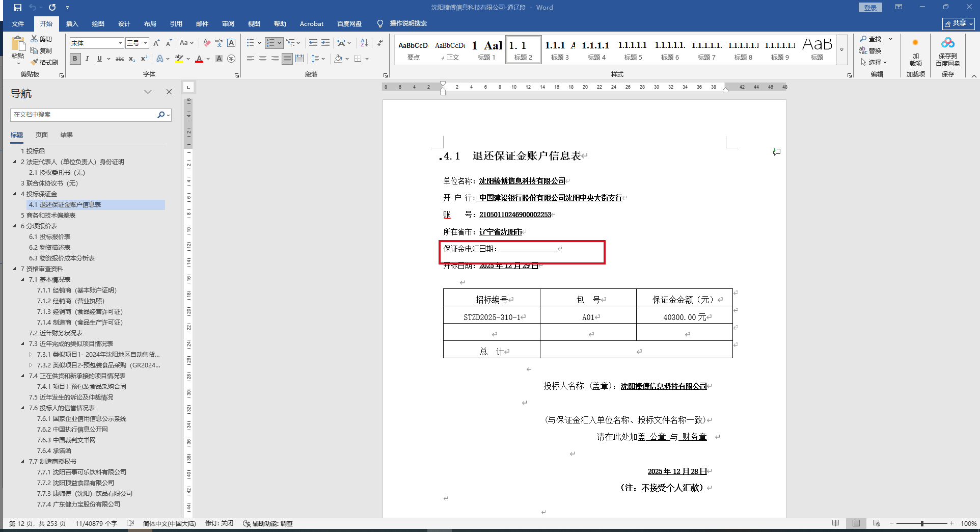Toggle the bulleted list button
980x532 pixels.
250,43
